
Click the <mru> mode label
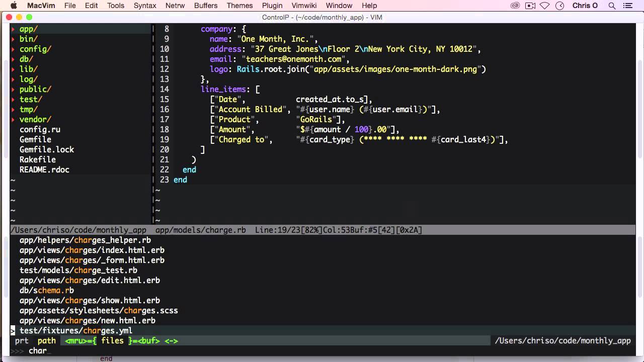(76, 341)
